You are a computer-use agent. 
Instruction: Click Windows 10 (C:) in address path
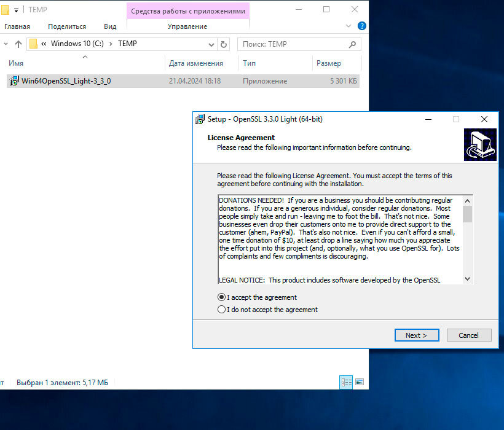pyautogui.click(x=77, y=44)
